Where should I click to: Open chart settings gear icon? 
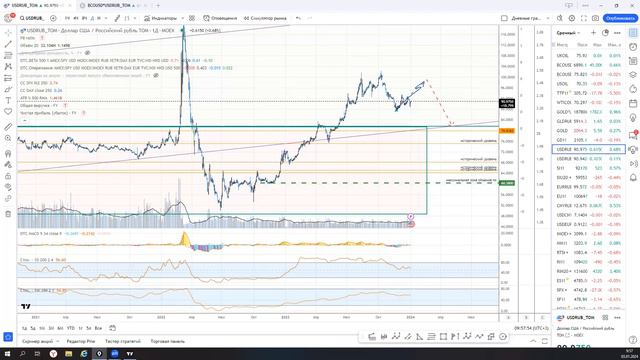(x=572, y=18)
